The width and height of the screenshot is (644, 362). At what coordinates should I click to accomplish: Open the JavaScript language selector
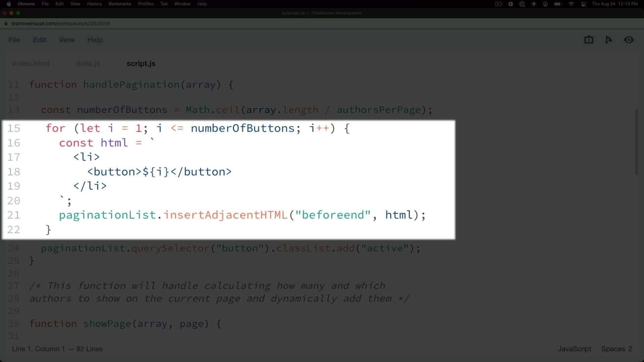point(575,349)
